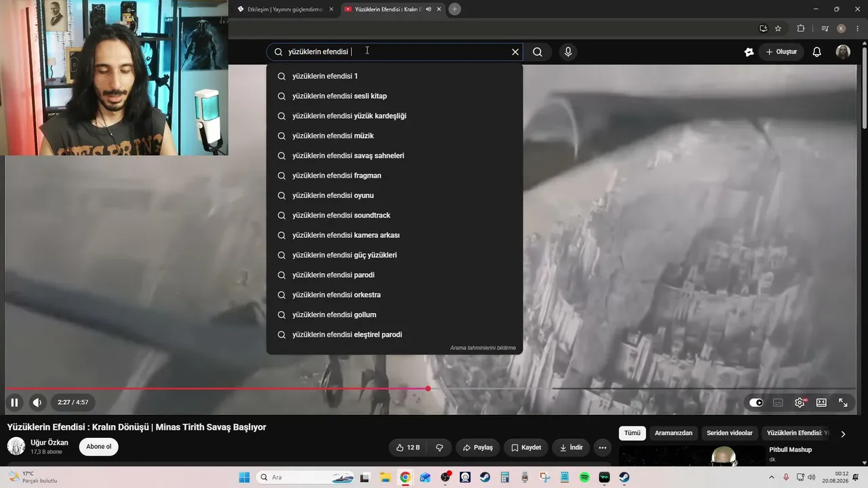This screenshot has width=868, height=488.
Task: Click the Windows taskbar search box
Action: (307, 477)
